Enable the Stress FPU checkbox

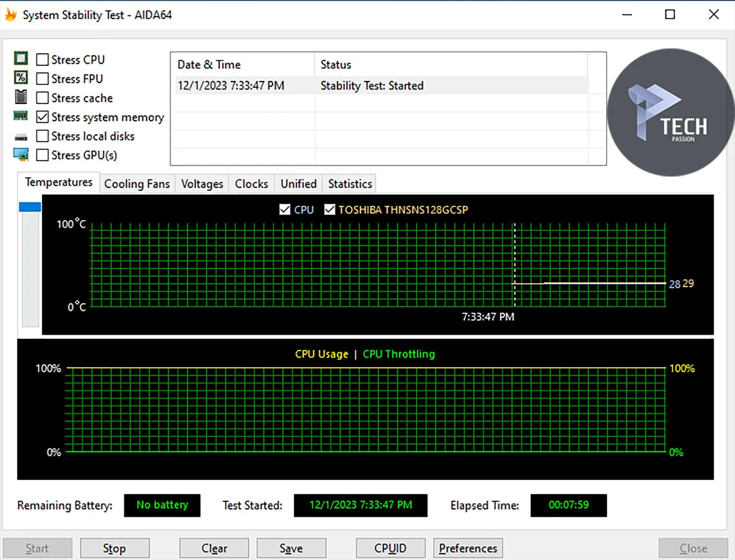pyautogui.click(x=42, y=79)
